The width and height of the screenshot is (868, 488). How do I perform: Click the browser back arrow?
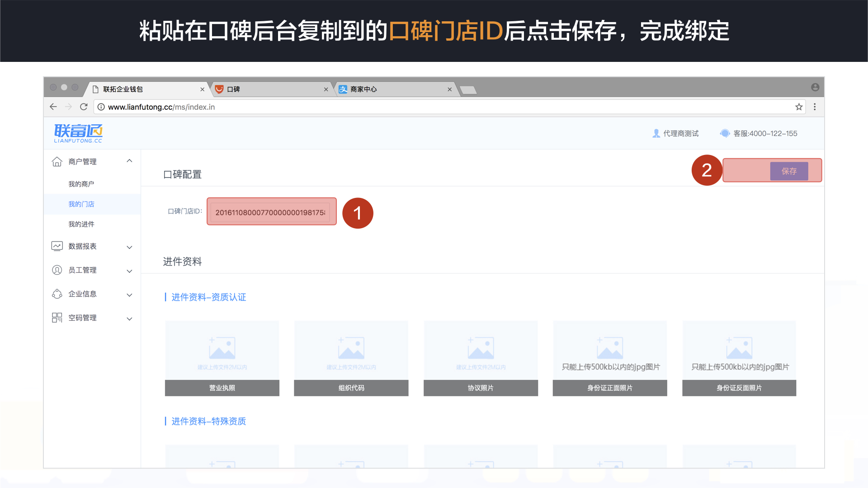pos(53,107)
